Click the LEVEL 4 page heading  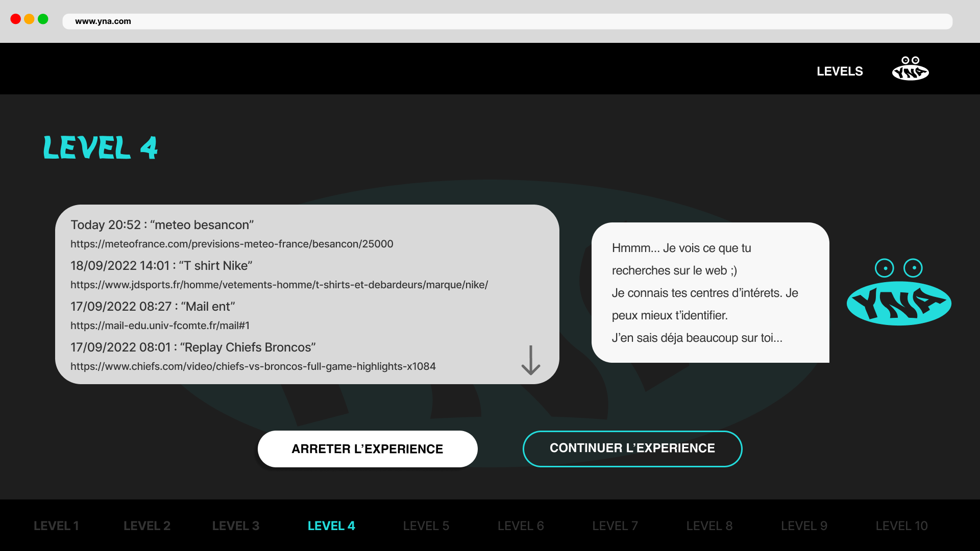pyautogui.click(x=101, y=148)
